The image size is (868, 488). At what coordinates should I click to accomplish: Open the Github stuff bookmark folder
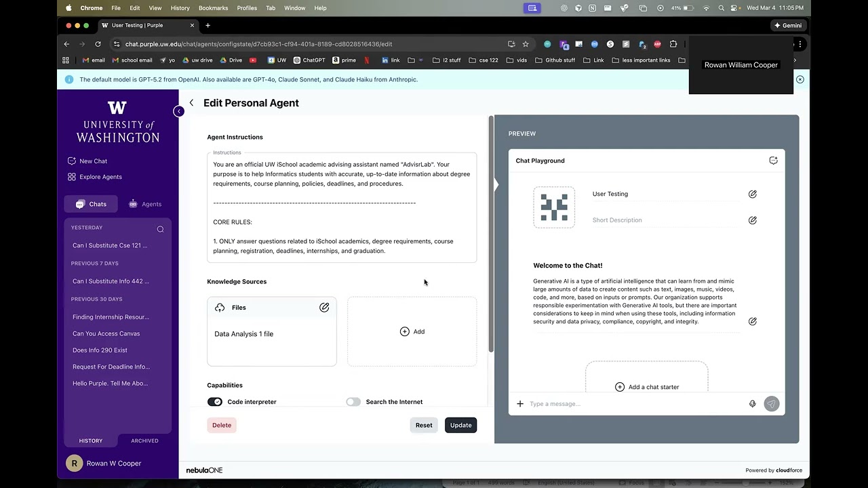pyautogui.click(x=555, y=60)
